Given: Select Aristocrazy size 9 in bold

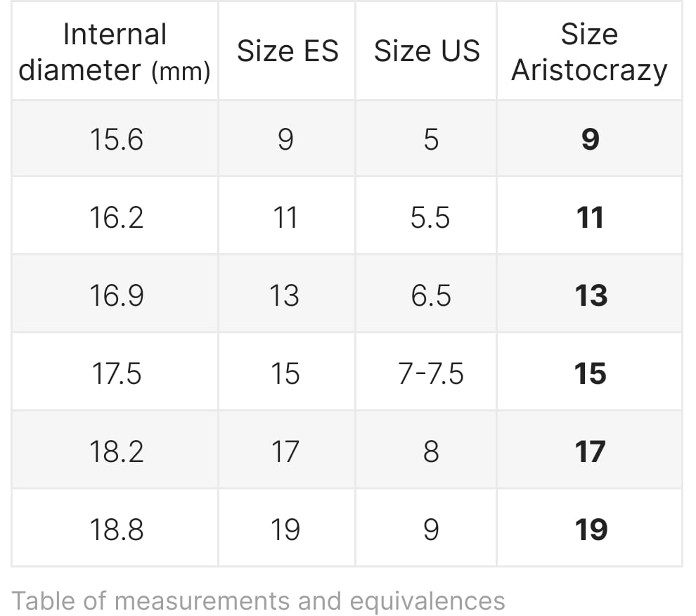Looking at the screenshot, I should [589, 139].
